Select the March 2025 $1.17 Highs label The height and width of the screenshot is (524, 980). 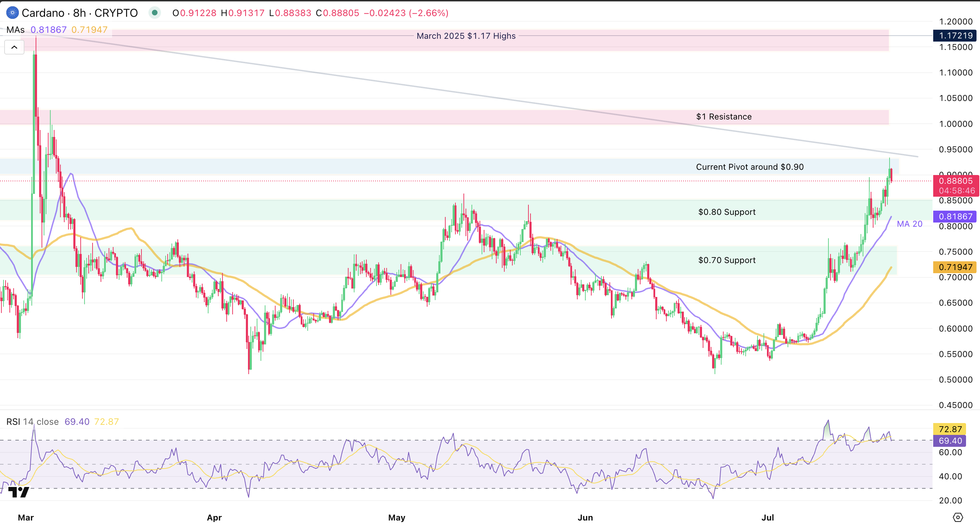pos(466,36)
